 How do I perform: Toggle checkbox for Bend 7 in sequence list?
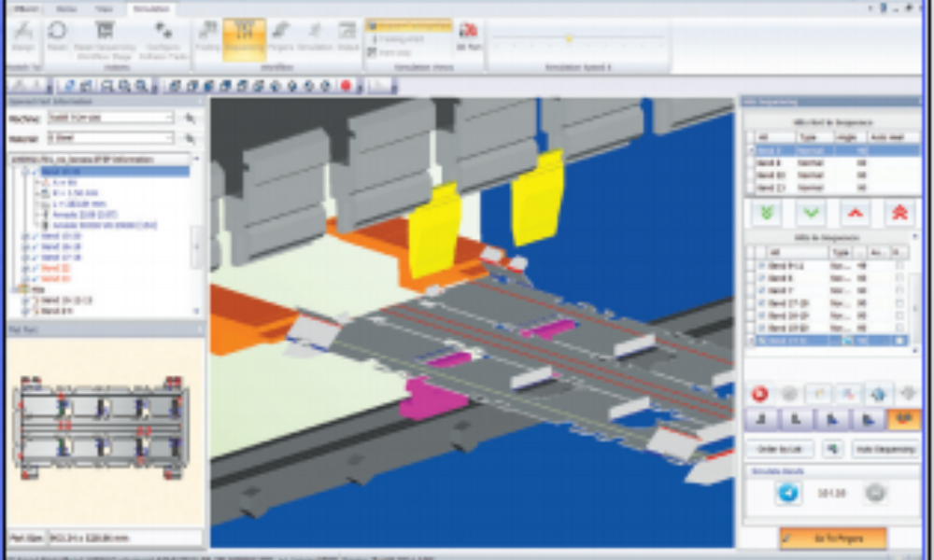761,290
